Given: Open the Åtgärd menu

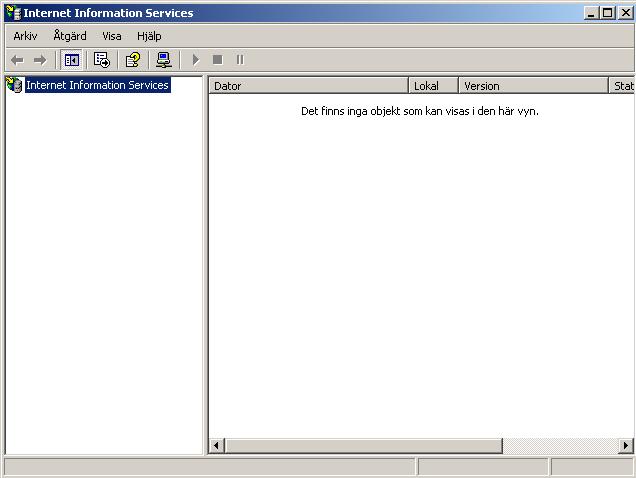Looking at the screenshot, I should pyautogui.click(x=70, y=36).
